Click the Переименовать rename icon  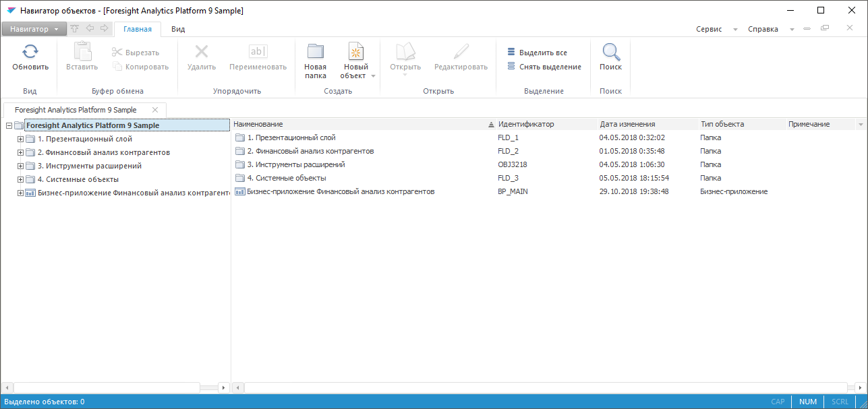click(258, 51)
